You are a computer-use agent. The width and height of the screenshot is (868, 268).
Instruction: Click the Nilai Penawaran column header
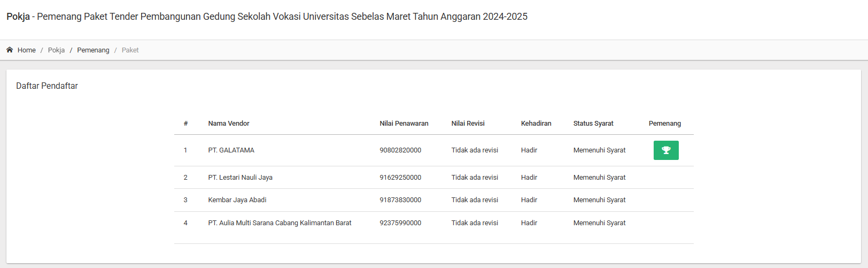point(404,124)
